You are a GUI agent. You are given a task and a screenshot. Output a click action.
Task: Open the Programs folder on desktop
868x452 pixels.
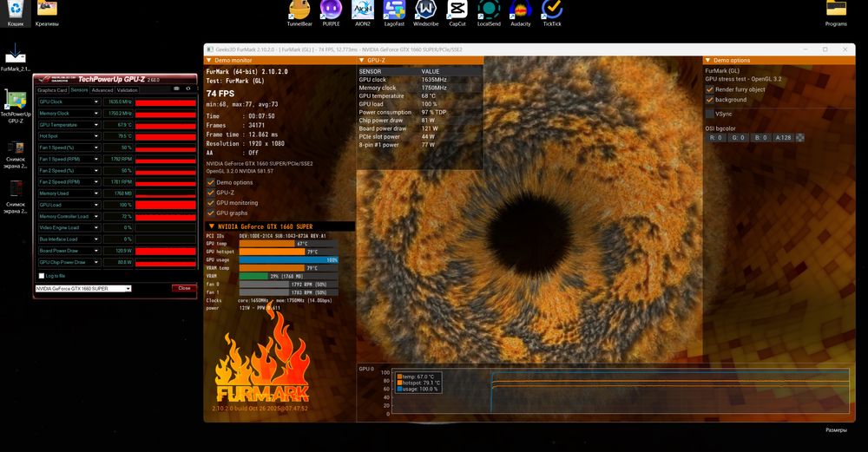(x=836, y=13)
